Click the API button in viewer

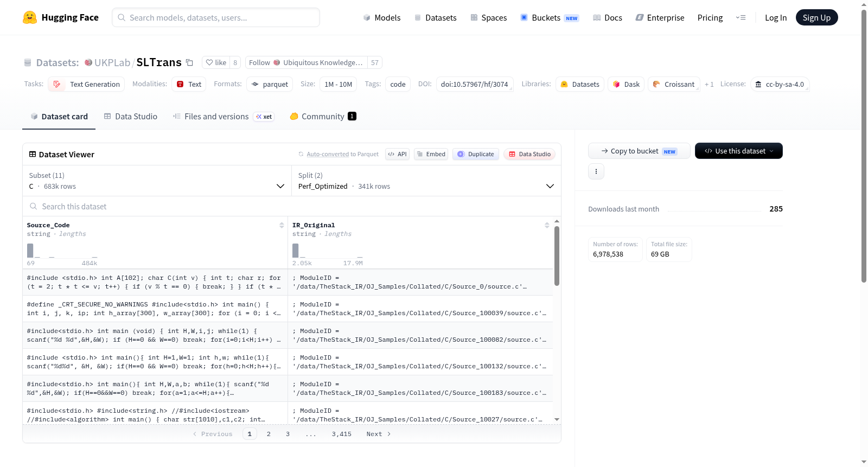[x=397, y=154]
